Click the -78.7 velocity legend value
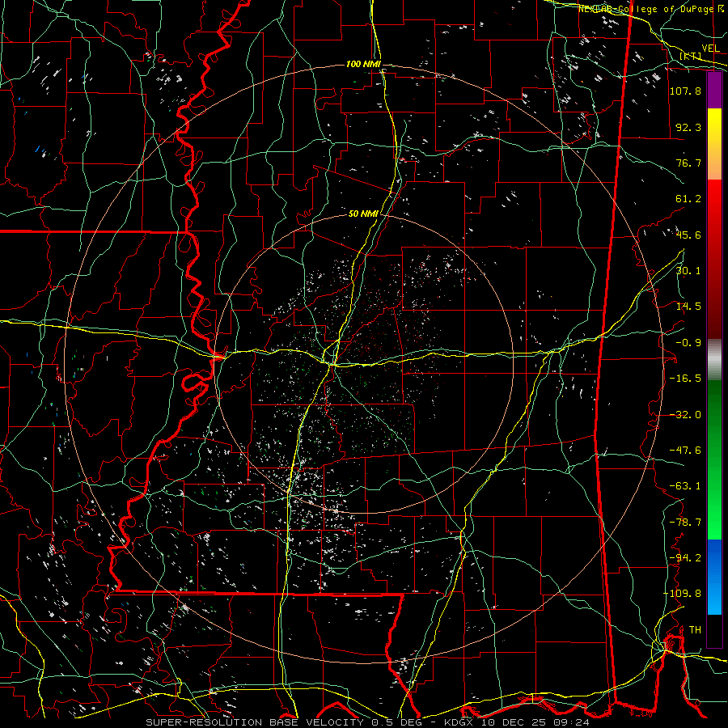Viewport: 728px width, 728px height. point(685,523)
